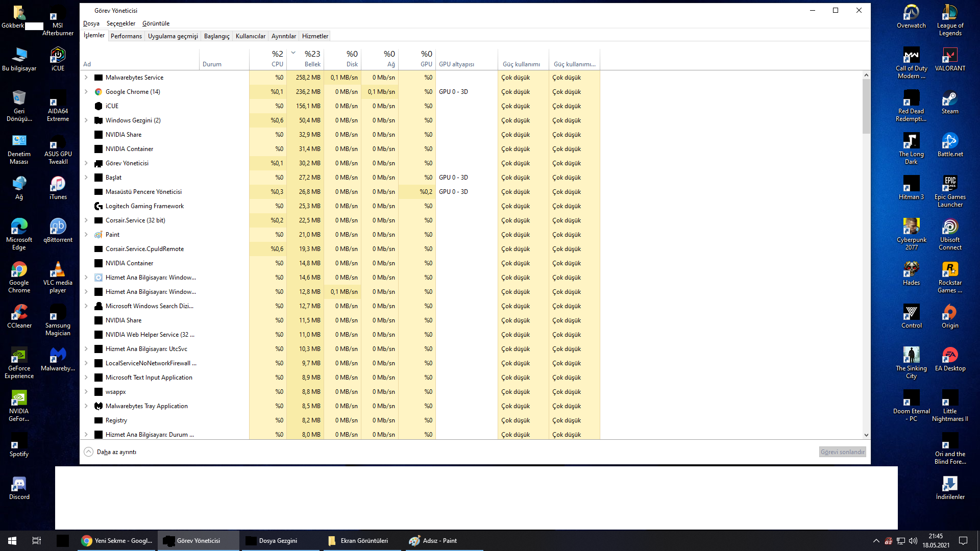980x551 pixels.
Task: Select the Registry process row
Action: tap(340, 420)
